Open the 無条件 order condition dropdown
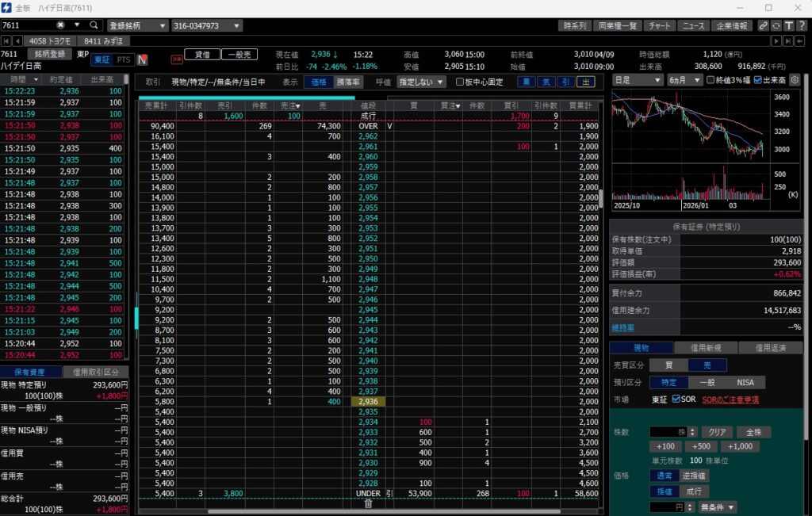812x516 pixels. click(x=717, y=506)
